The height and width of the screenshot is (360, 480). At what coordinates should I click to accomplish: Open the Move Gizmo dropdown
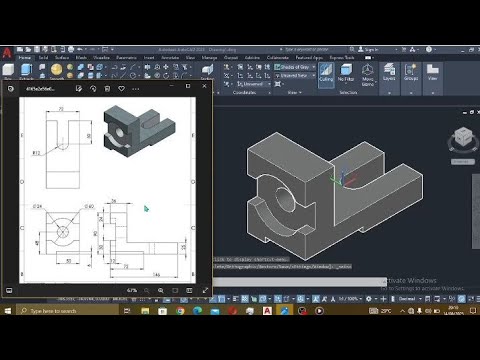pyautogui.click(x=368, y=75)
